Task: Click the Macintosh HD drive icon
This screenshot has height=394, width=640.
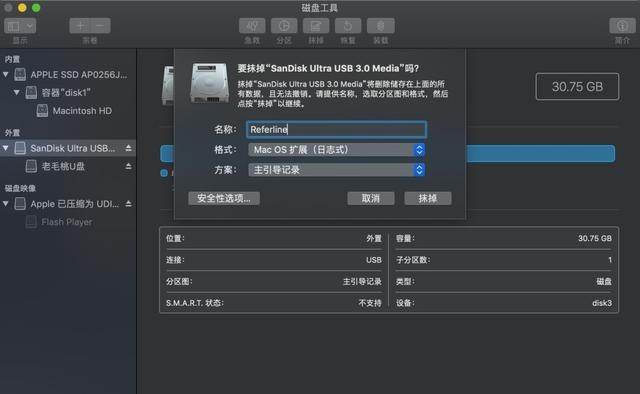Action: (x=42, y=111)
